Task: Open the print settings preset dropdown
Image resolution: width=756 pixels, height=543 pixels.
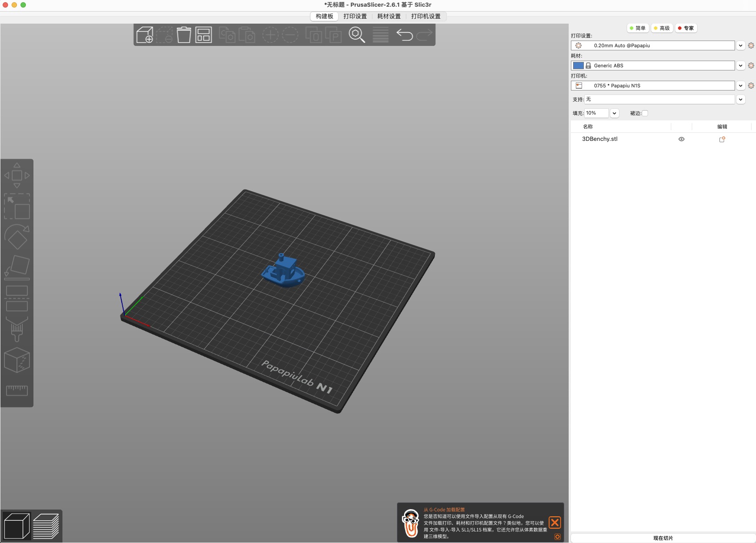Action: point(740,45)
